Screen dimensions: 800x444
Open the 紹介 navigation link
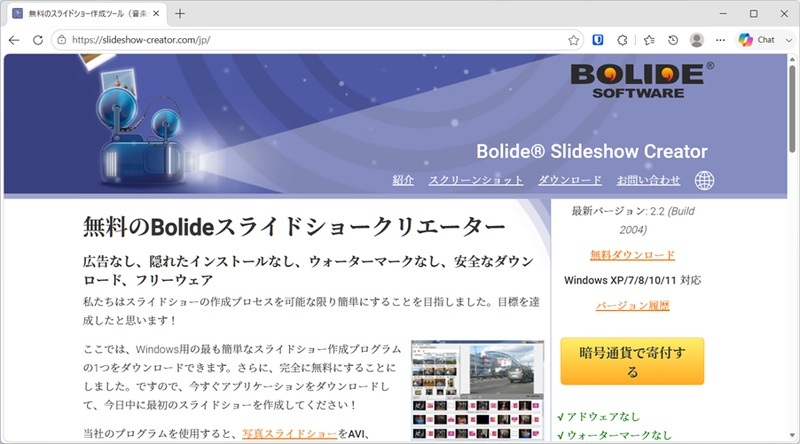pyautogui.click(x=403, y=180)
